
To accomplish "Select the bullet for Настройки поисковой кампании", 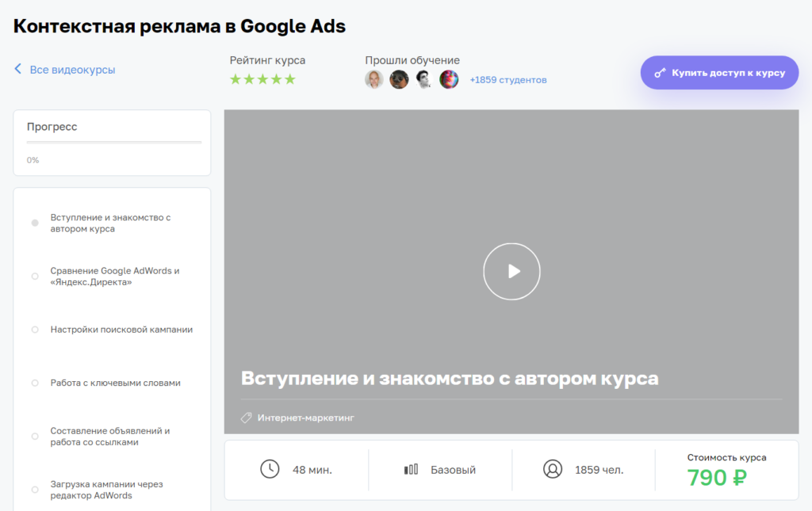I will pyautogui.click(x=35, y=330).
